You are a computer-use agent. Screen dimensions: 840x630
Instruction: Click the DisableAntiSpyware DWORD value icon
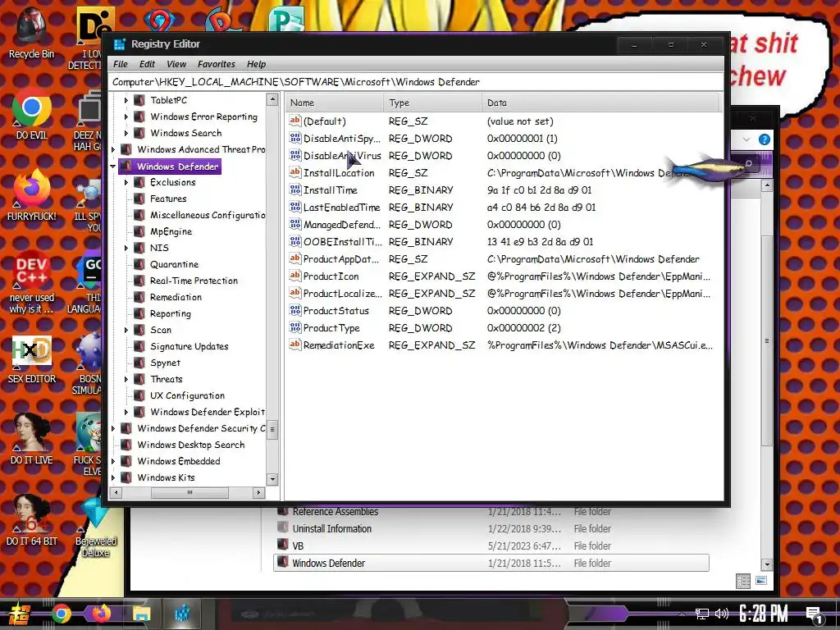pos(295,138)
